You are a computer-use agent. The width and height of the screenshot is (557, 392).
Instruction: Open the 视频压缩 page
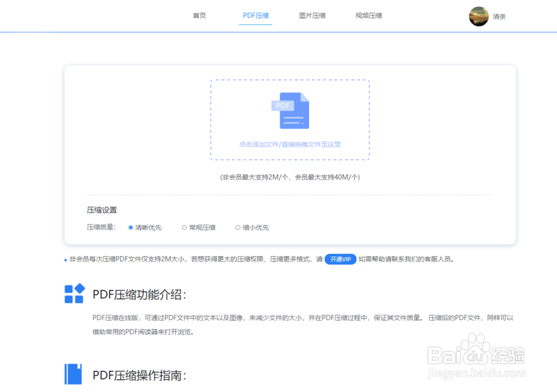point(368,16)
